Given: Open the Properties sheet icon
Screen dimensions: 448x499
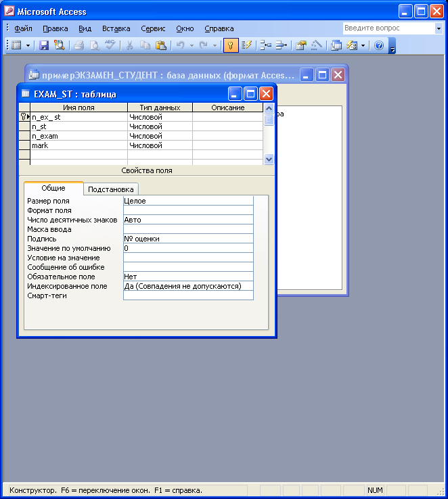Looking at the screenshot, I should (300, 45).
